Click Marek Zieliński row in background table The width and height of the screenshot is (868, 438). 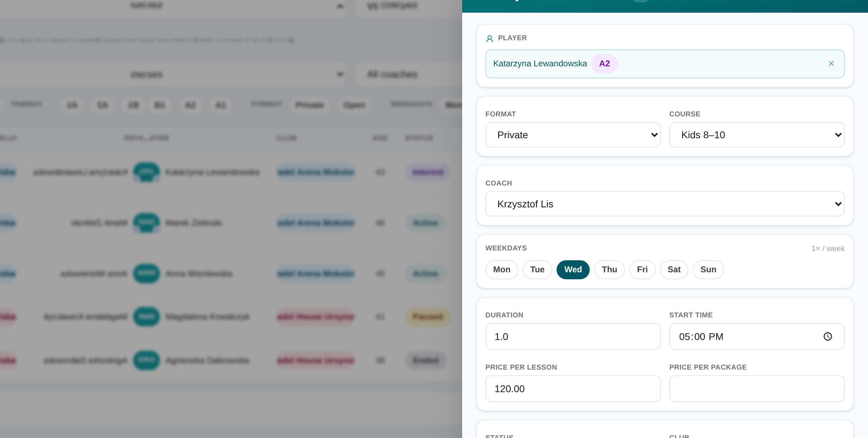[231, 223]
